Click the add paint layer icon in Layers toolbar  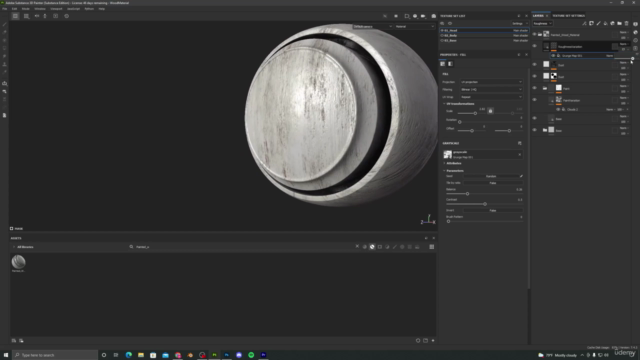click(x=598, y=24)
